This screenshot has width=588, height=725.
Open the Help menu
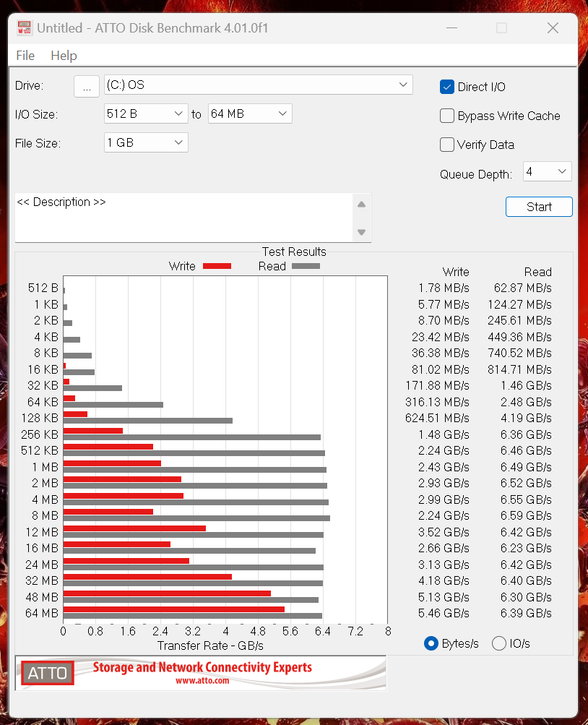click(x=64, y=56)
